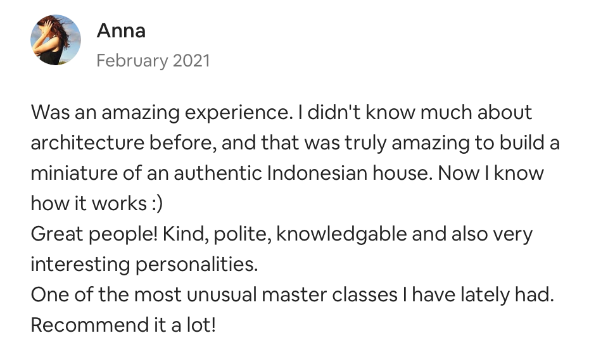Viewport: 608px width, 364px height.
Task: Click the word "knowledgable" in the review
Action: coord(341,234)
